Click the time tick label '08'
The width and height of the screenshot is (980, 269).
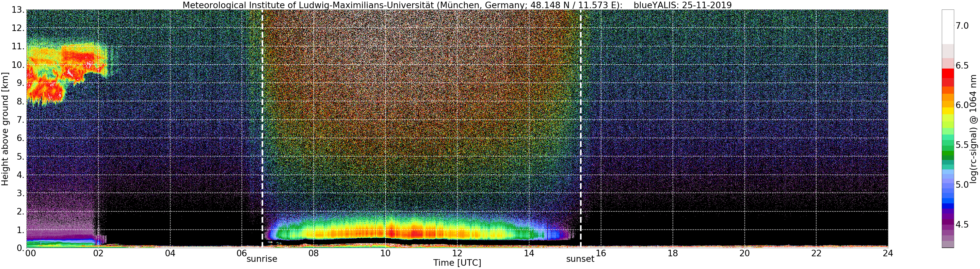click(313, 253)
